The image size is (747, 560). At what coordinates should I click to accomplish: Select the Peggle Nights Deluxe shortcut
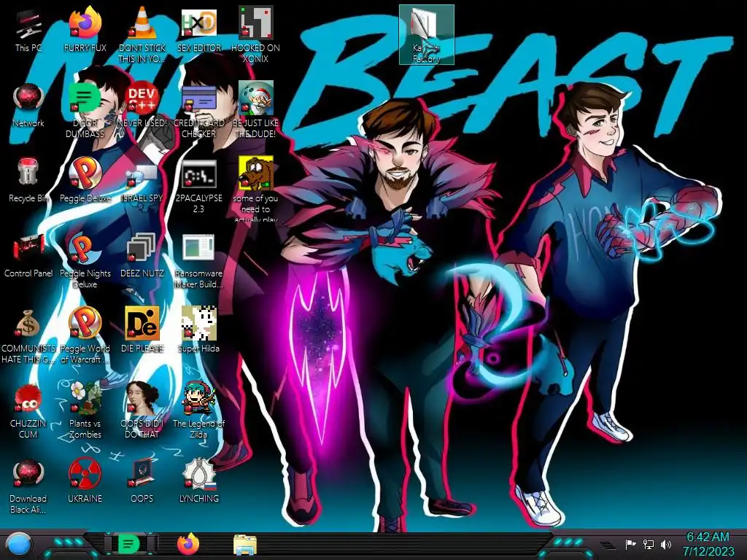tap(85, 260)
